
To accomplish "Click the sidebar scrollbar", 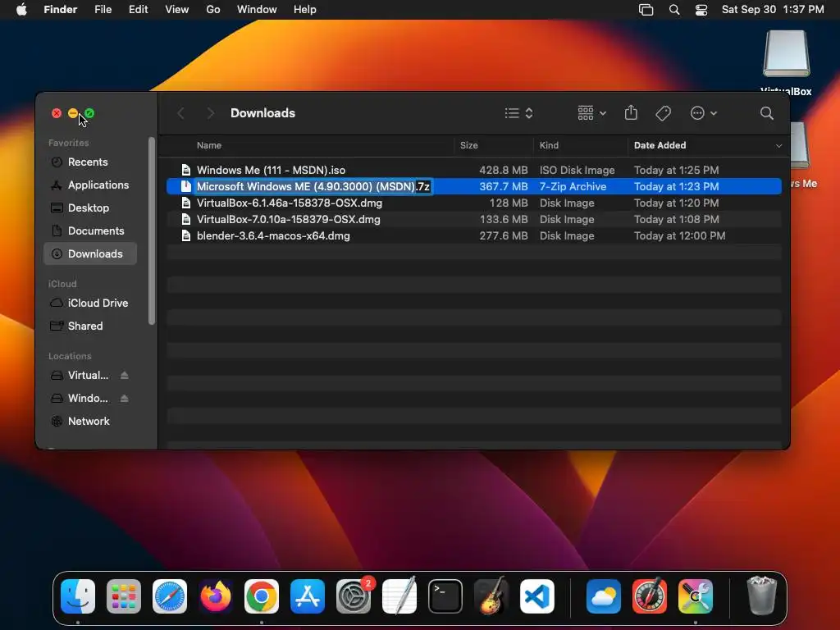I will 152,231.
